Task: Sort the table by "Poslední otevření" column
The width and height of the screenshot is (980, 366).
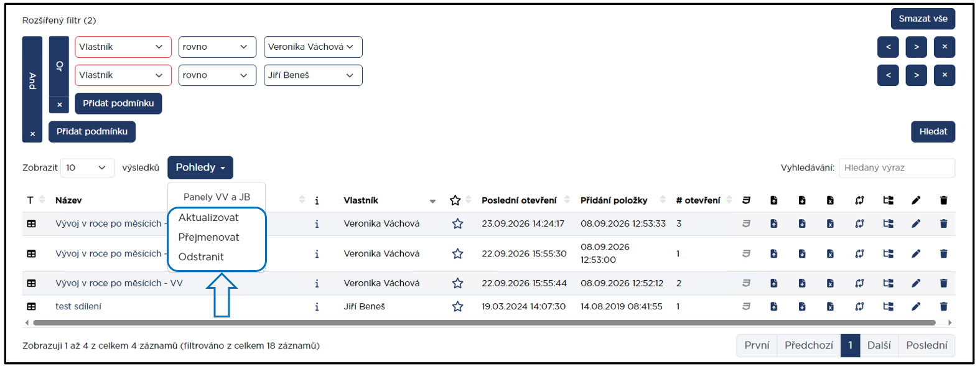Action: (x=519, y=200)
